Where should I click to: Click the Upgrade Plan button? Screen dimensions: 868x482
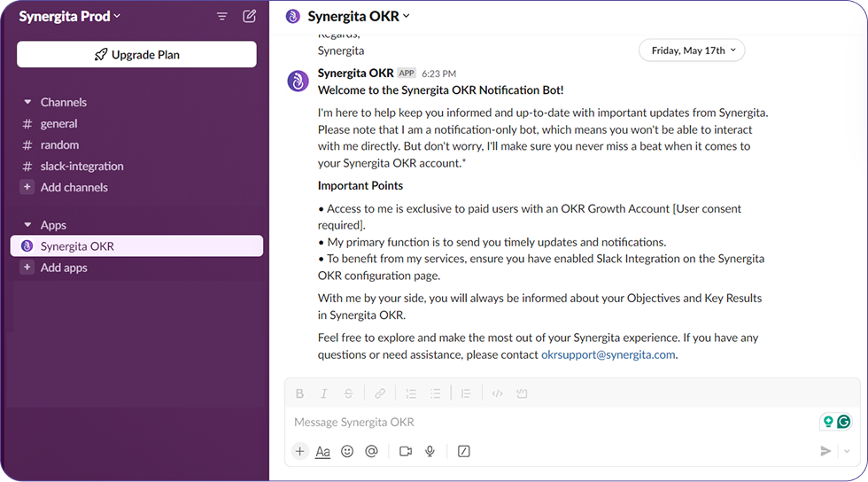click(x=136, y=55)
